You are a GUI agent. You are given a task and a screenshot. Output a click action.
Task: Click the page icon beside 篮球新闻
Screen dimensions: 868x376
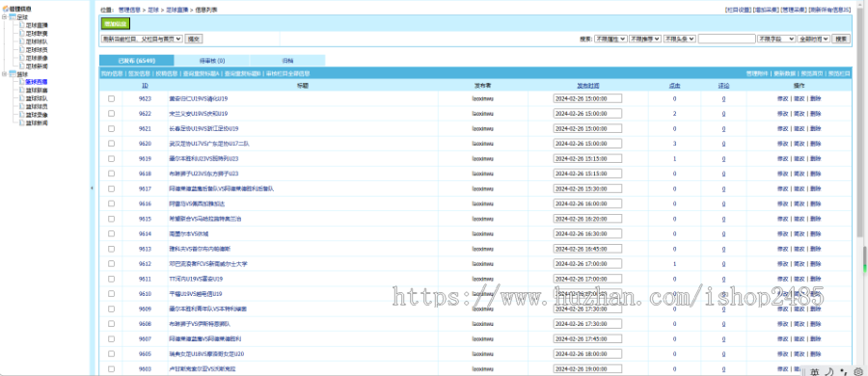[x=22, y=122]
